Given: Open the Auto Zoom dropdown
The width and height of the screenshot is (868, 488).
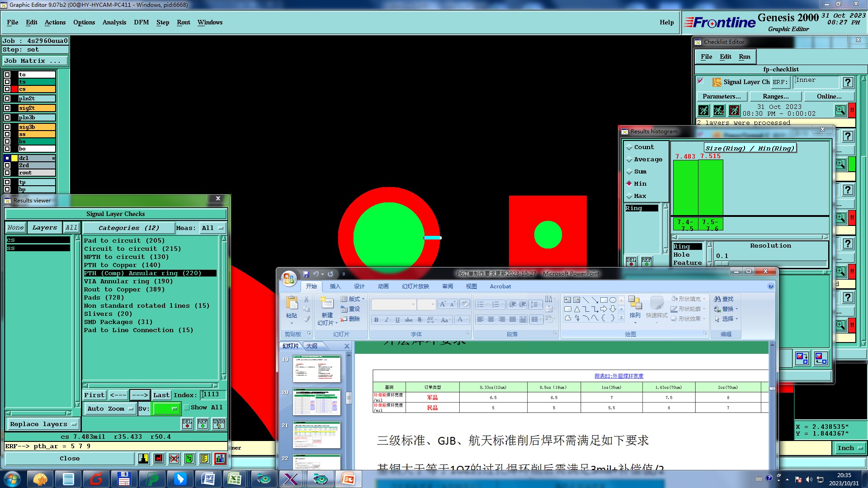Looking at the screenshot, I should [x=110, y=408].
